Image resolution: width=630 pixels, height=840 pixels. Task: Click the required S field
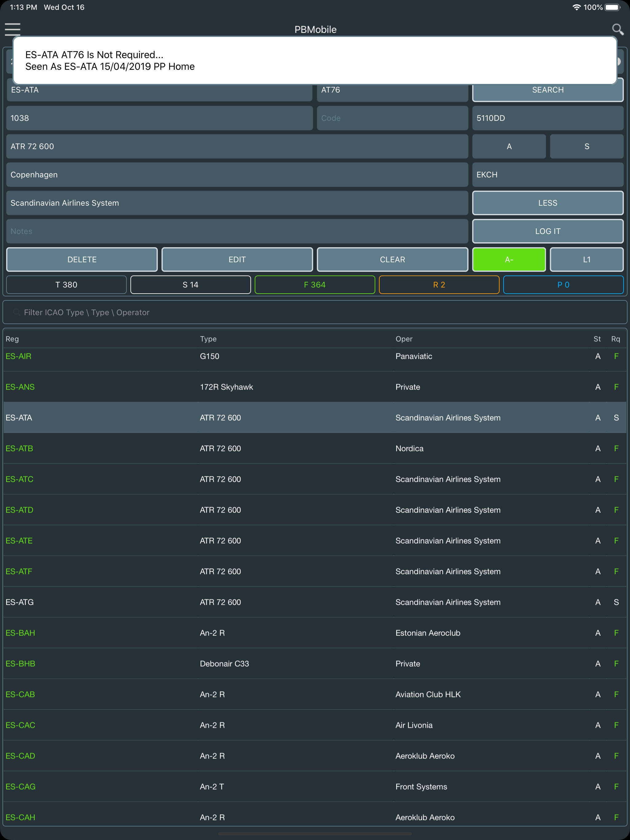(586, 146)
